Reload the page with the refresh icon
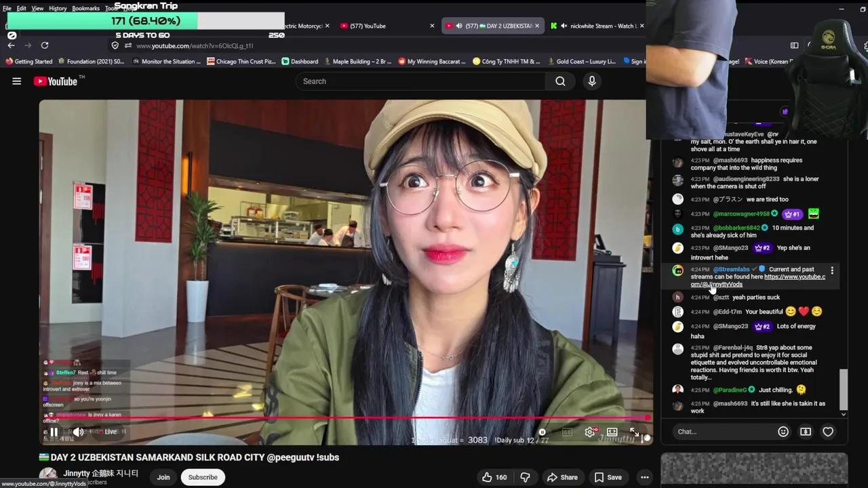Image resolution: width=868 pixels, height=488 pixels. [45, 45]
